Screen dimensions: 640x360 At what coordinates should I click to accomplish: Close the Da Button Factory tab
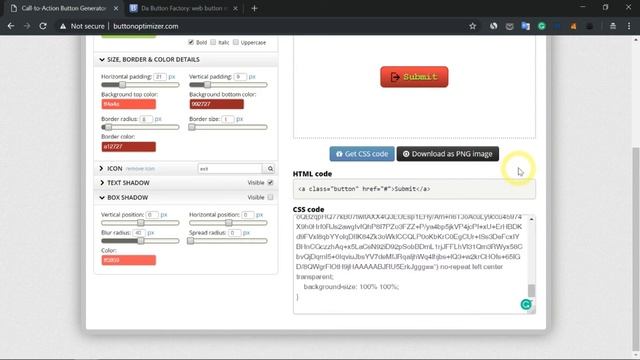pyautogui.click(x=235, y=8)
